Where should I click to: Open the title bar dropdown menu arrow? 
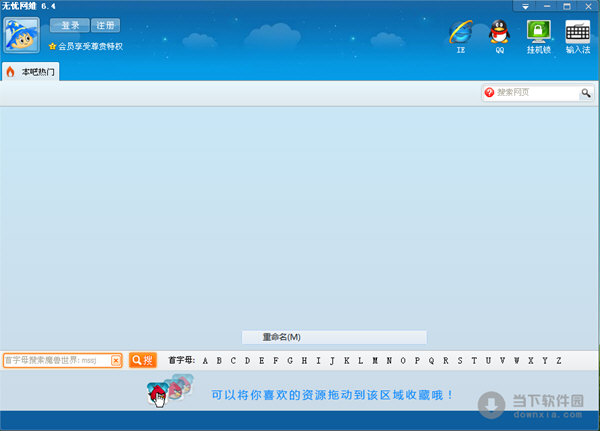526,6
